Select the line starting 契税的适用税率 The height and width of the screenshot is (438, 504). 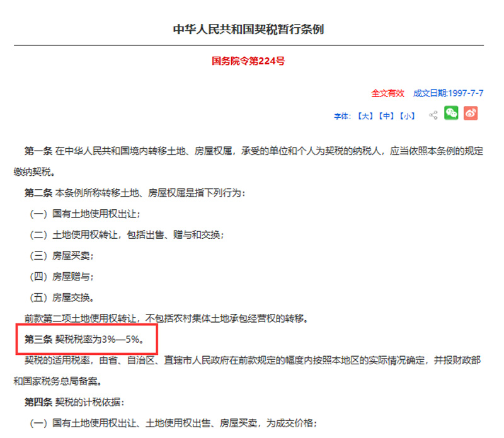click(x=253, y=360)
